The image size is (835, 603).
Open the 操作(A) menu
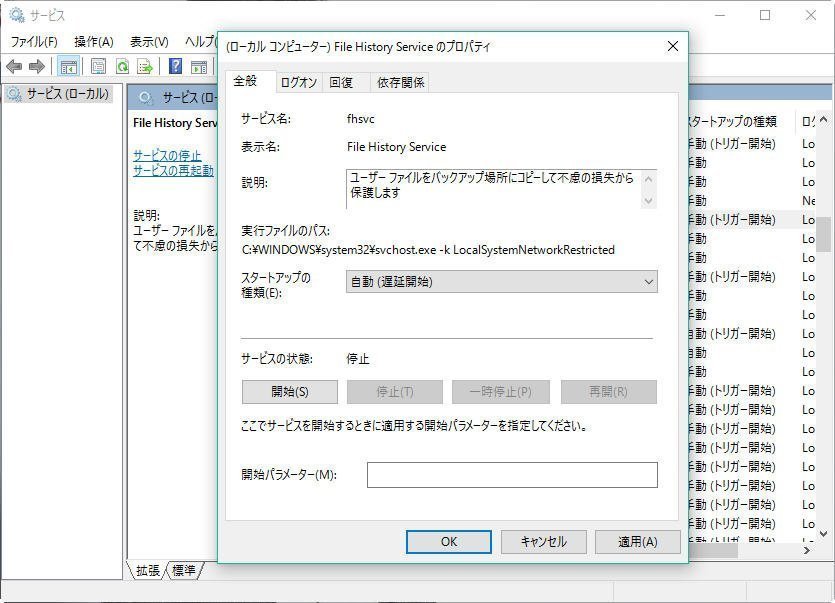coord(94,42)
